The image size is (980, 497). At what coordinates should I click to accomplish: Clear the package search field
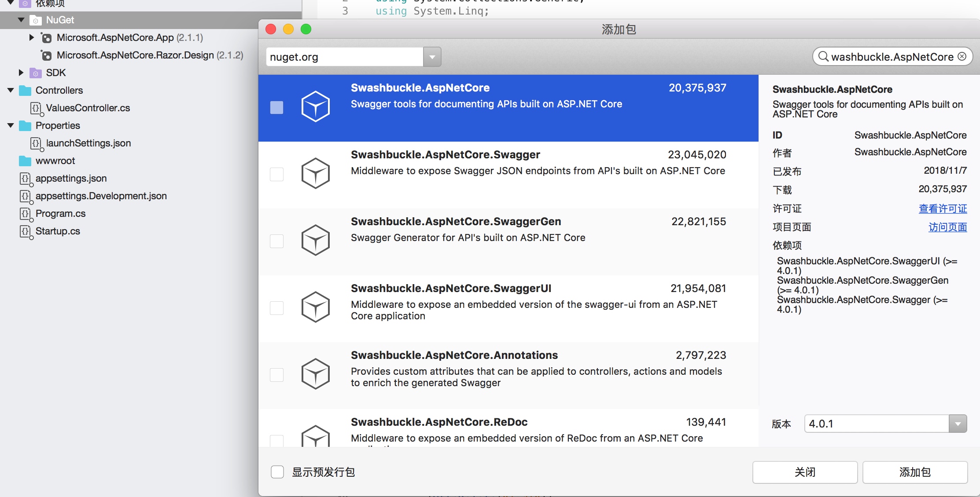[962, 57]
